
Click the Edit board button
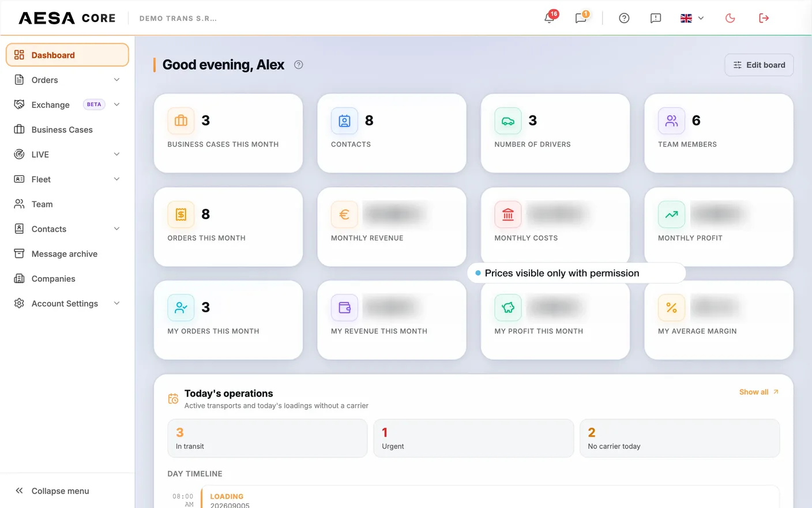pos(759,65)
